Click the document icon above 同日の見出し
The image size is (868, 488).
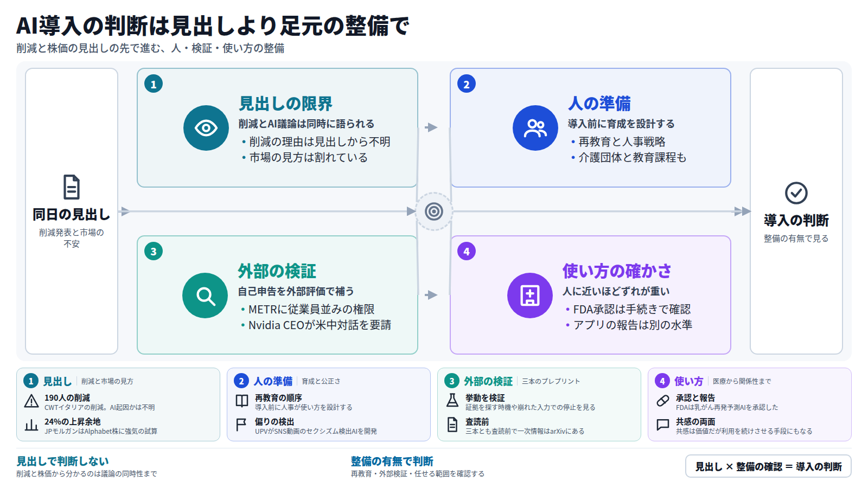(72, 187)
